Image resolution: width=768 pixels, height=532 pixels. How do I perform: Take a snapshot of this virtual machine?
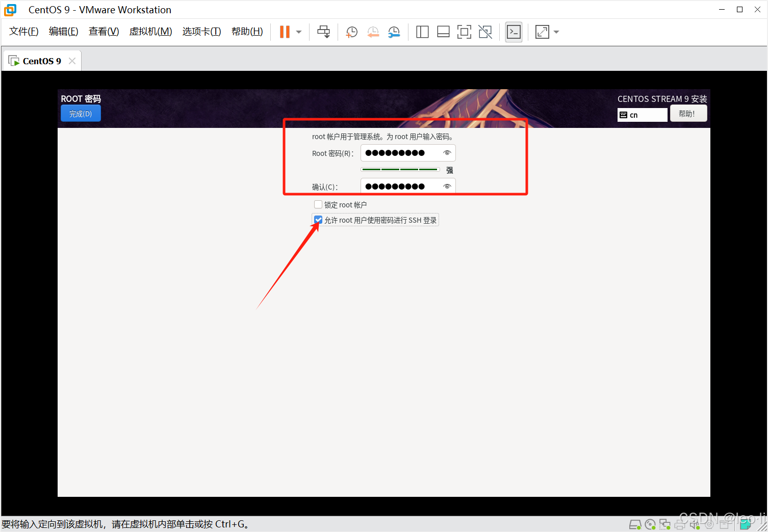tap(352, 32)
